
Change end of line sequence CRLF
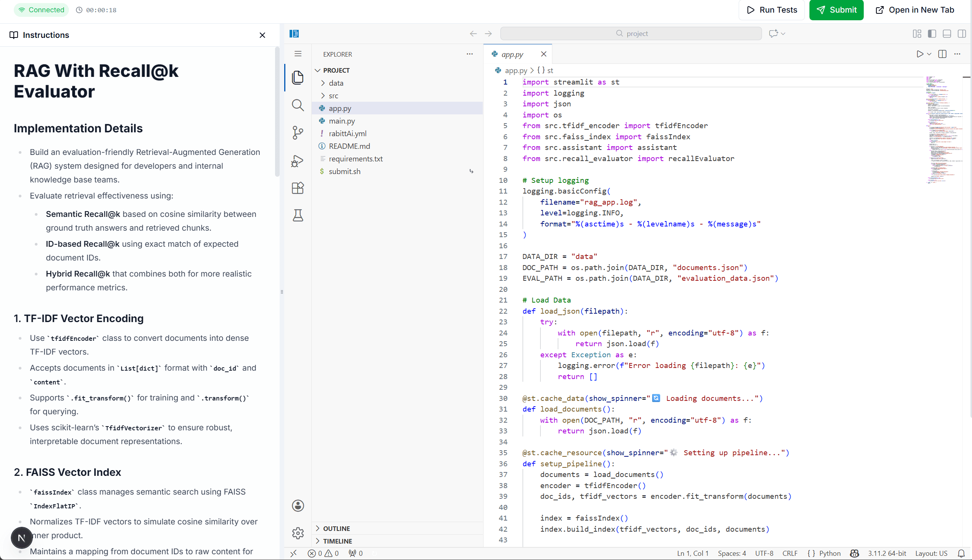(790, 553)
